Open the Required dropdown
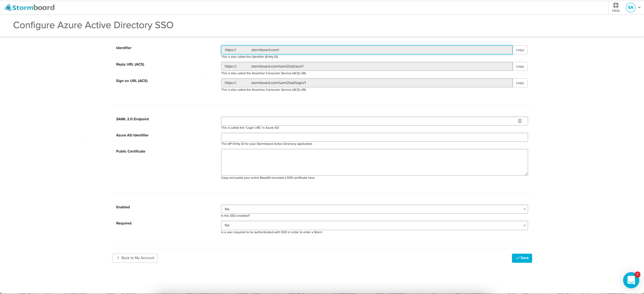 pos(375,225)
